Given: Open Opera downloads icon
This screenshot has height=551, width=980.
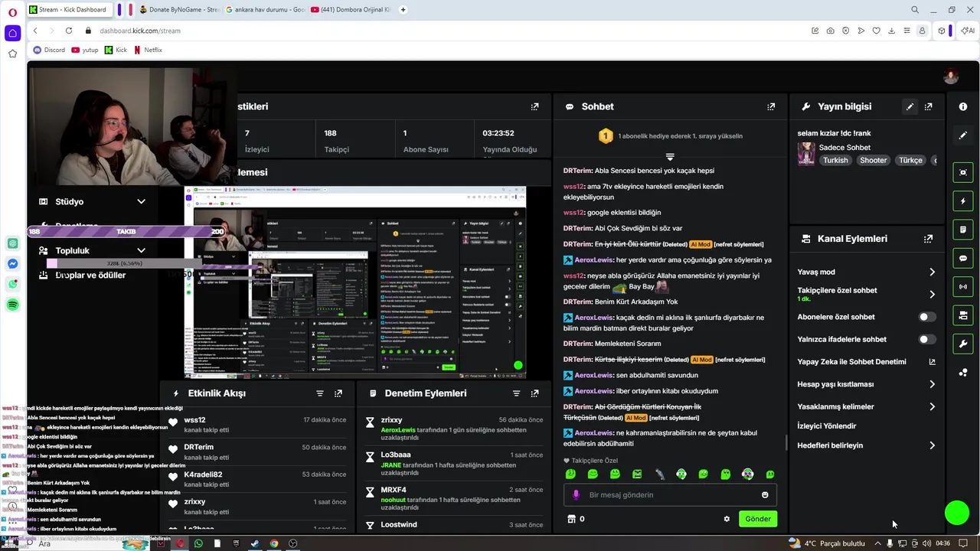Looking at the screenshot, I should (x=891, y=31).
